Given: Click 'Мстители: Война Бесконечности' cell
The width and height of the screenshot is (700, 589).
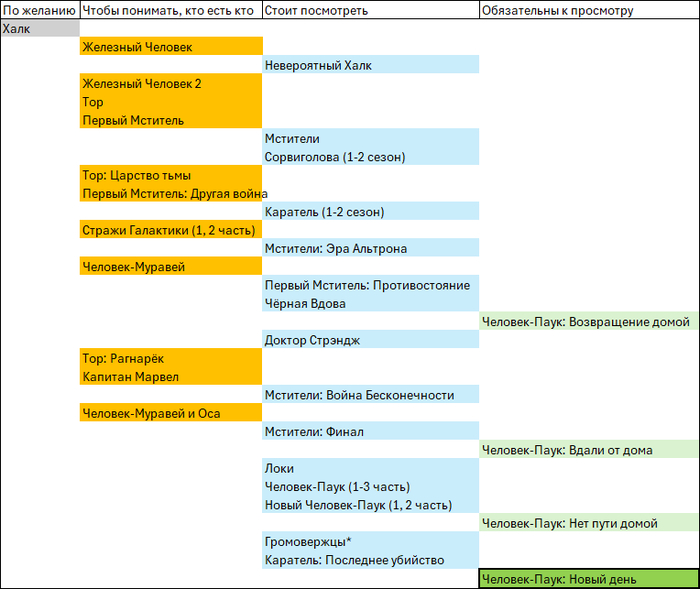Looking at the screenshot, I should pos(371,394).
